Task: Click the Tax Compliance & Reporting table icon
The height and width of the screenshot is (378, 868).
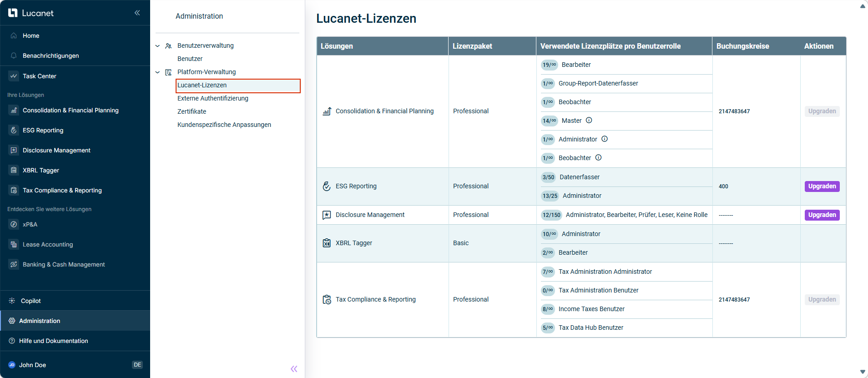Action: (327, 299)
